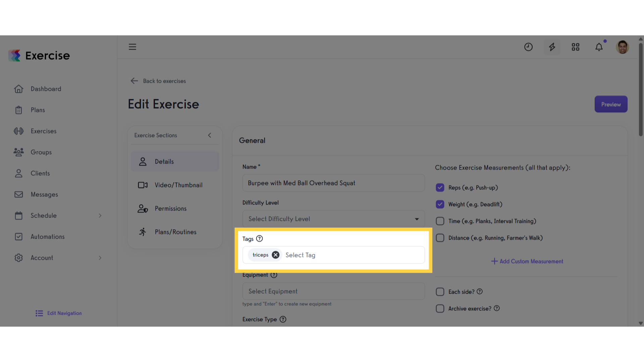Uncheck the Reps measurement checkbox
644x362 pixels.
pyautogui.click(x=440, y=187)
